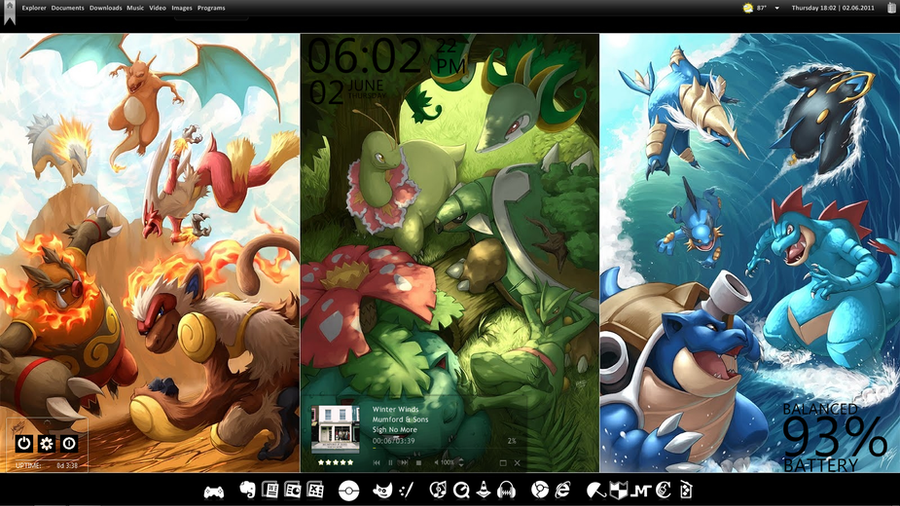Click the 87° temperature reading
900x506 pixels.
(762, 8)
